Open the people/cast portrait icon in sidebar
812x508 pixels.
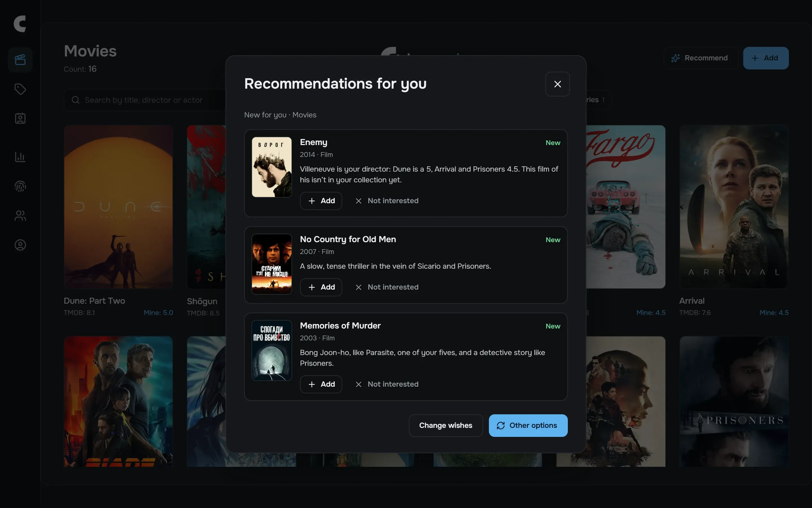(x=20, y=118)
